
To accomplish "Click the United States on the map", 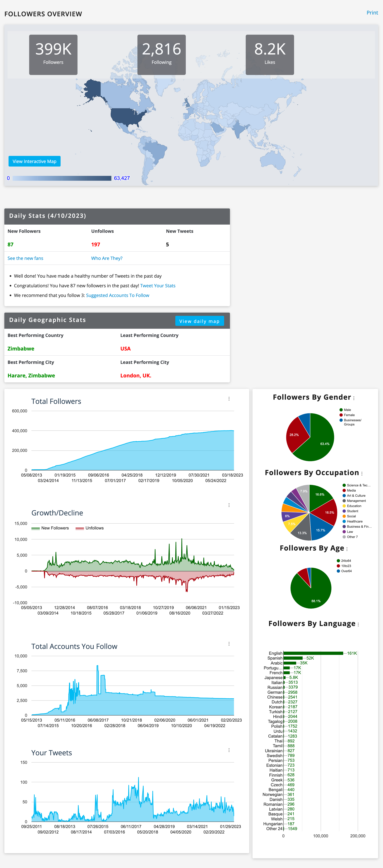I will (x=126, y=116).
